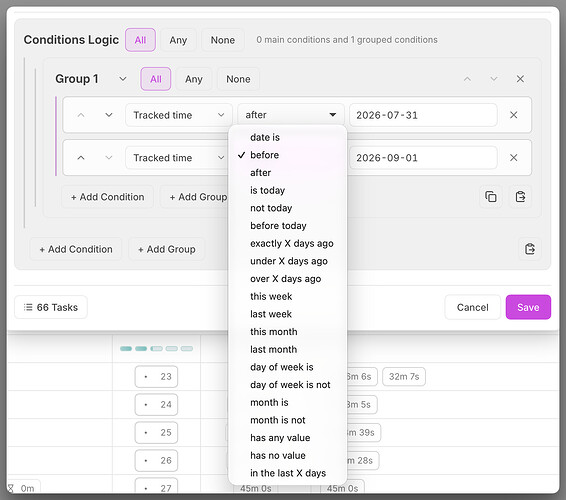Click the progress dots indicator in table
This screenshot has height=500, width=566.
point(156,348)
